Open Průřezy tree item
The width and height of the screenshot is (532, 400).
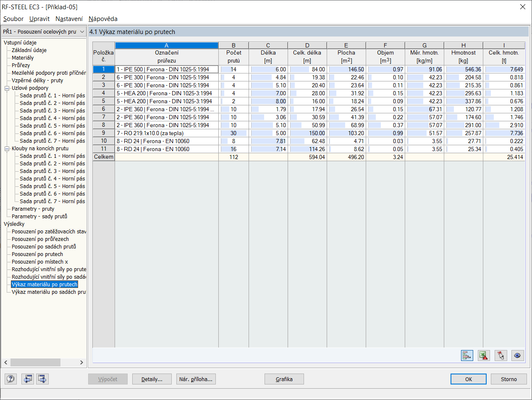point(21,65)
